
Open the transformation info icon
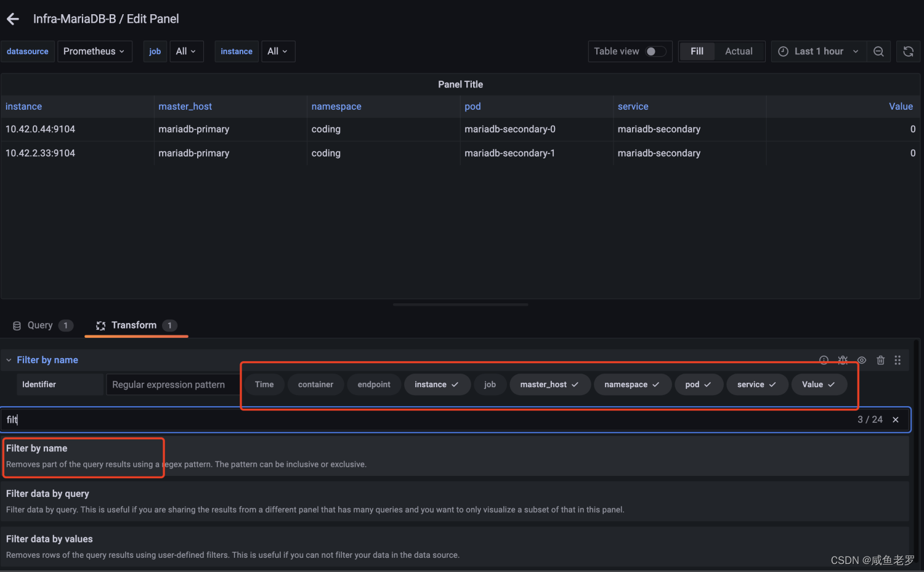click(x=824, y=360)
